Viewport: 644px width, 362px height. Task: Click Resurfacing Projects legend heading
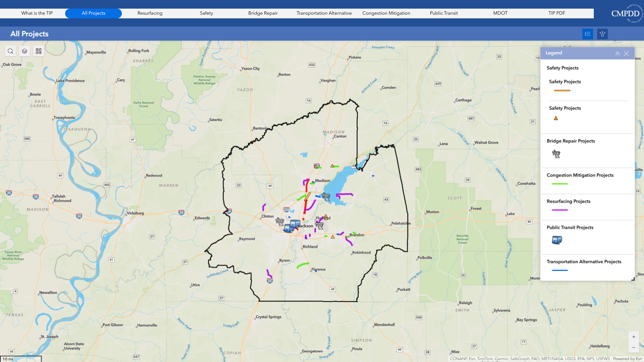pyautogui.click(x=569, y=201)
